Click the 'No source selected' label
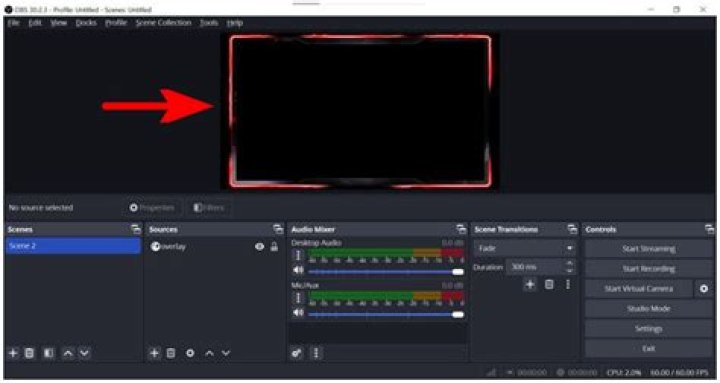 pyautogui.click(x=41, y=208)
